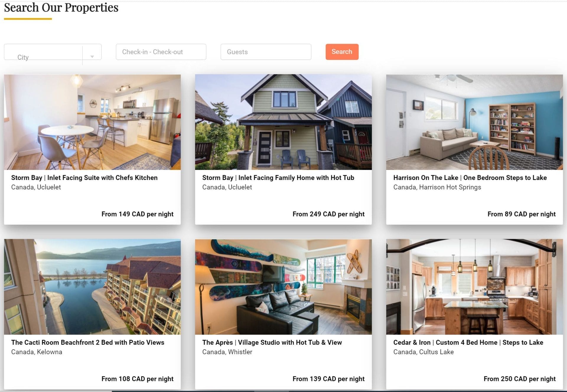Click the orange Search button icon
Screen dimensions: 567x392
pos(342,52)
